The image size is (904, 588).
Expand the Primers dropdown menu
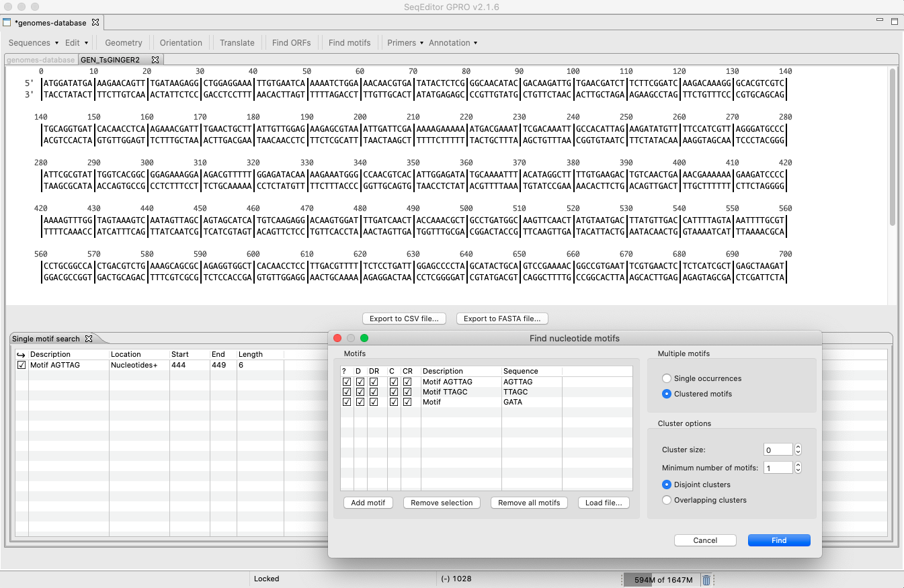coord(405,42)
